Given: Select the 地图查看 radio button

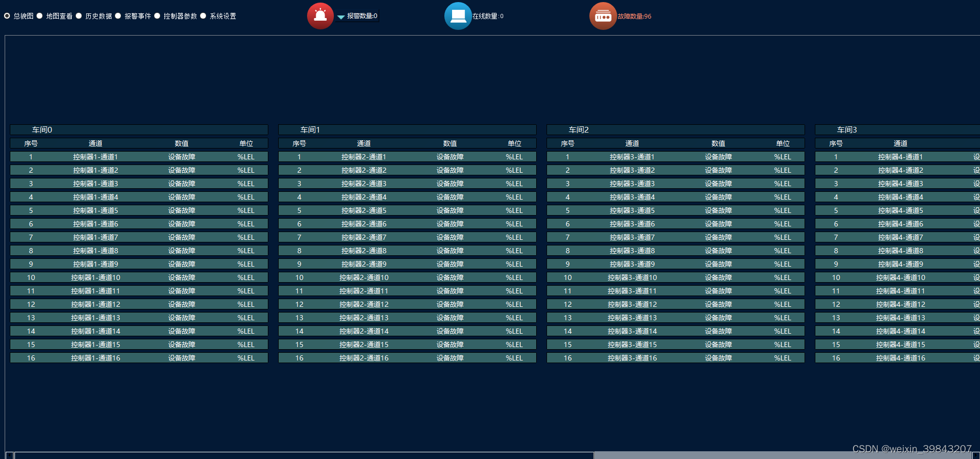Looking at the screenshot, I should pyautogui.click(x=39, y=16).
